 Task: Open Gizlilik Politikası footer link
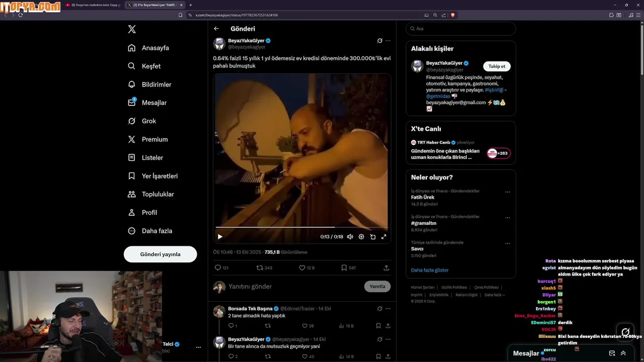(x=454, y=287)
